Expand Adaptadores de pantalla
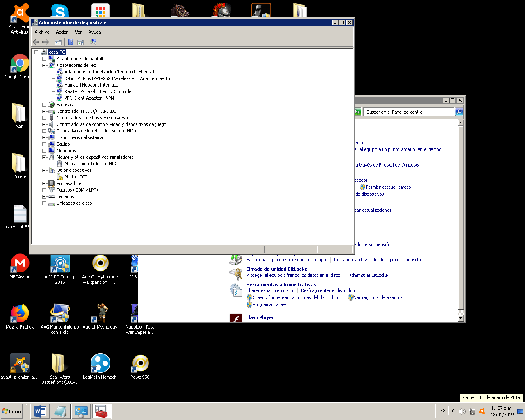The width and height of the screenshot is (525, 420). 44,59
